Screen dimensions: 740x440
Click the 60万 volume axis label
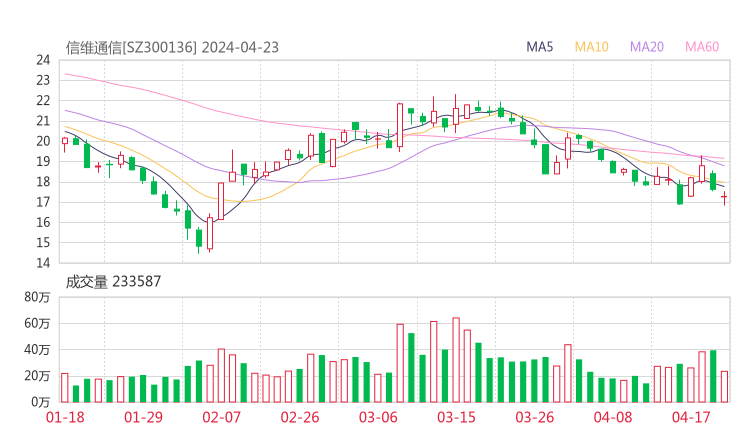[x=37, y=323]
